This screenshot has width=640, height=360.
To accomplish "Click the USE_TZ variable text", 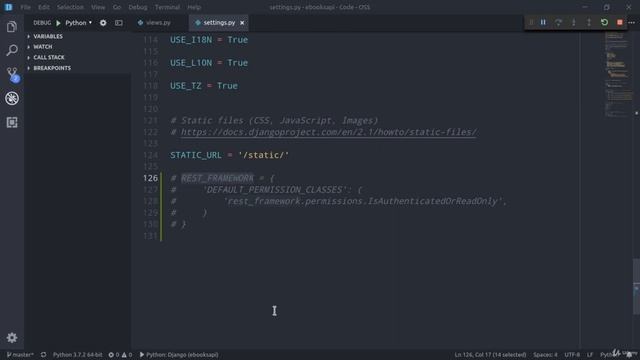I will tap(186, 86).
